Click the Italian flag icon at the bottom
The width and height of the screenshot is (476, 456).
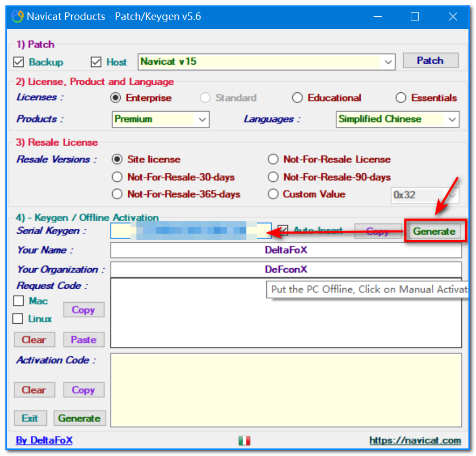click(x=244, y=441)
